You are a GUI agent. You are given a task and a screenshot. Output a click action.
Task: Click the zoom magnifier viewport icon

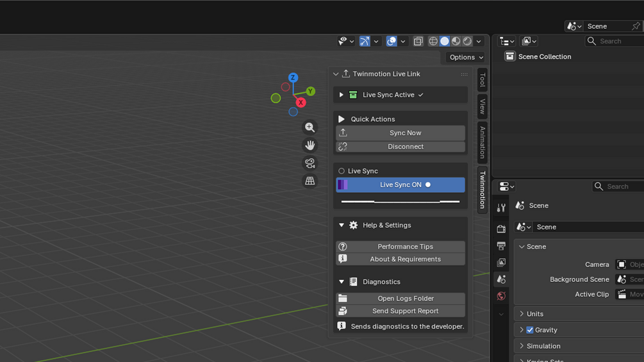pos(310,128)
